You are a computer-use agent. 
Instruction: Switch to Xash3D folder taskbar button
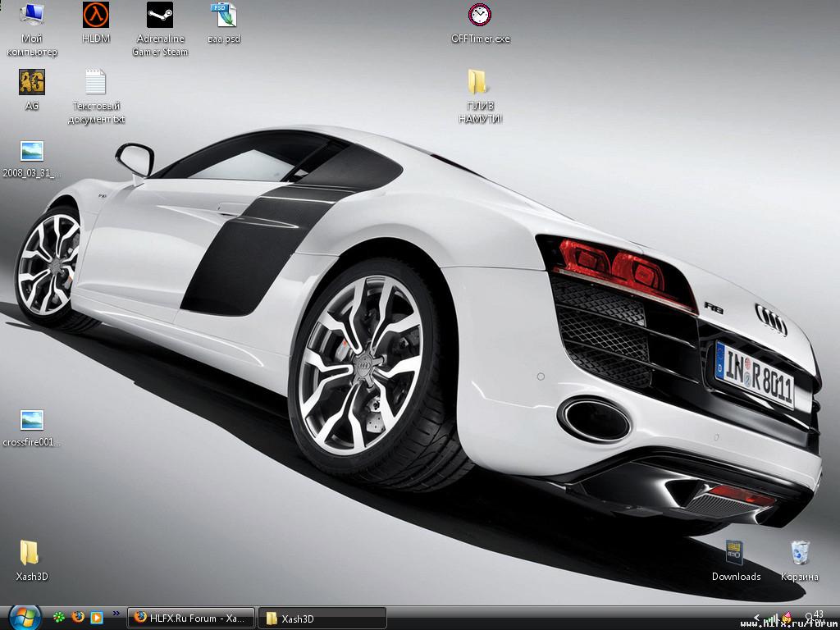[322, 619]
